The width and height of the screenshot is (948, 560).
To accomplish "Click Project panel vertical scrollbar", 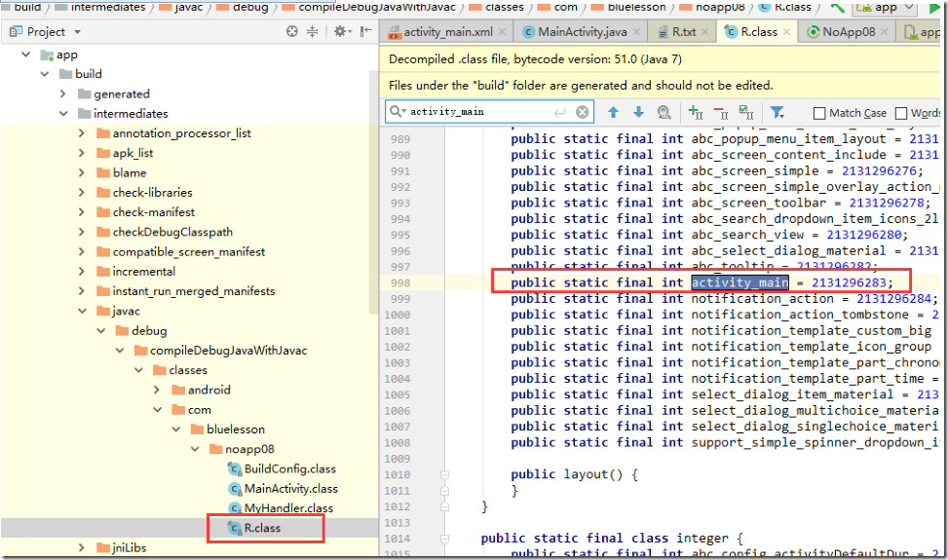I will click(373, 193).
